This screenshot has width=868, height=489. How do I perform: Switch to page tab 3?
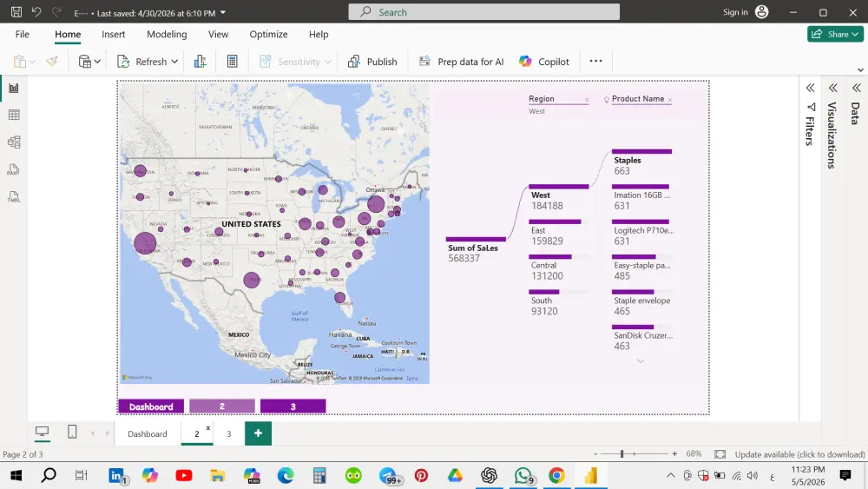pos(228,433)
